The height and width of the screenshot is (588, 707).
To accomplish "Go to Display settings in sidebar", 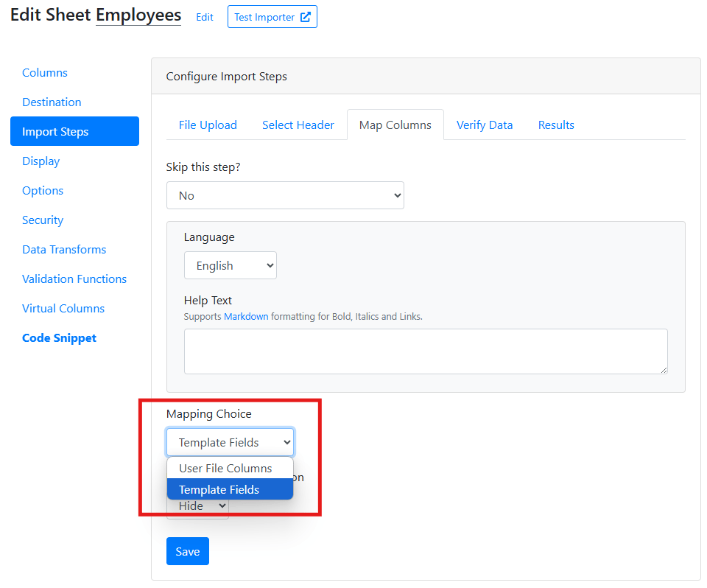I will coord(41,161).
